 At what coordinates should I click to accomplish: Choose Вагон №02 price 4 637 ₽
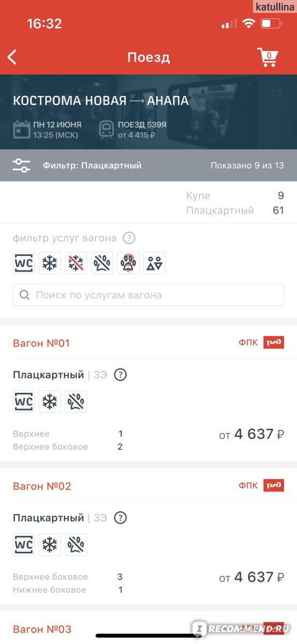point(251,577)
